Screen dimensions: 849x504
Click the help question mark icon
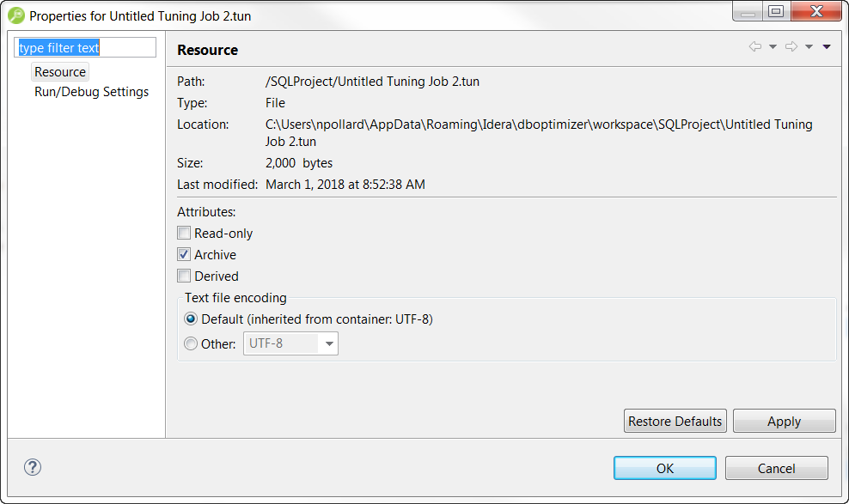click(x=33, y=467)
